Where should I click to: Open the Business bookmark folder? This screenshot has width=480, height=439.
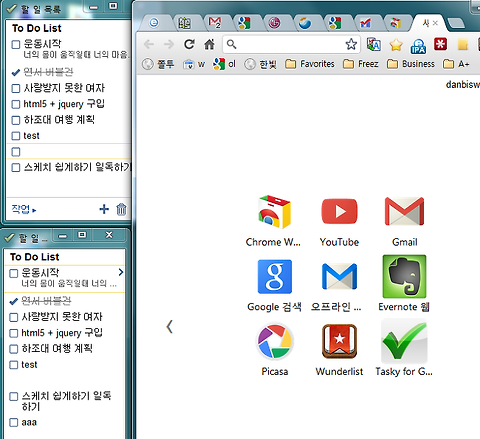click(411, 64)
